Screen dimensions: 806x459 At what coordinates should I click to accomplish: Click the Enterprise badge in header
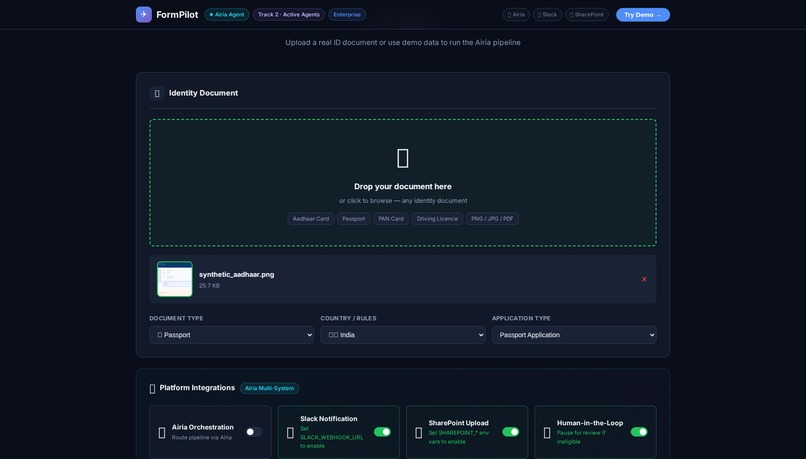point(347,14)
